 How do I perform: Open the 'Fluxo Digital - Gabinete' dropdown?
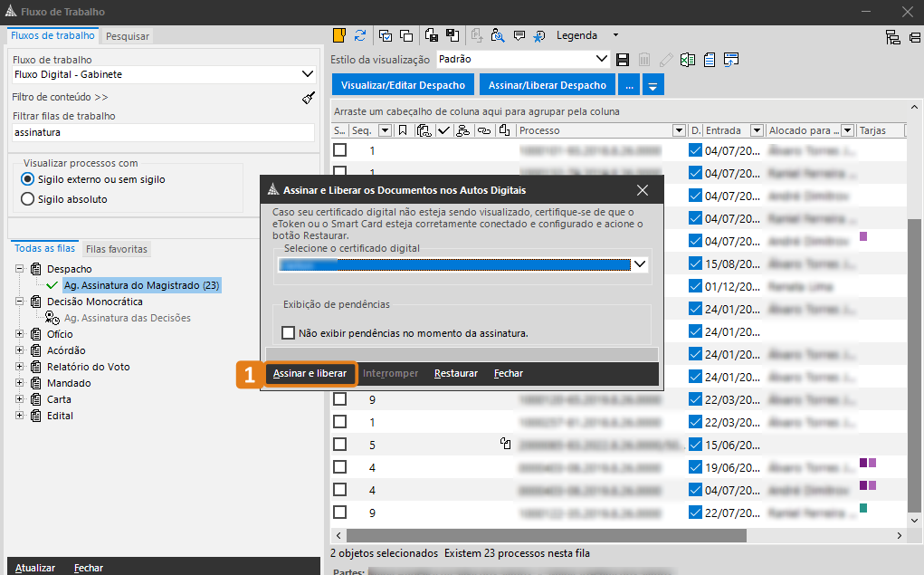[x=308, y=74]
